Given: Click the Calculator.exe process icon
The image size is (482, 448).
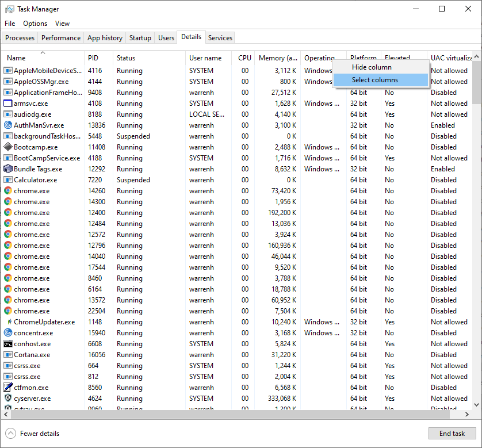Looking at the screenshot, I should click(8, 179).
